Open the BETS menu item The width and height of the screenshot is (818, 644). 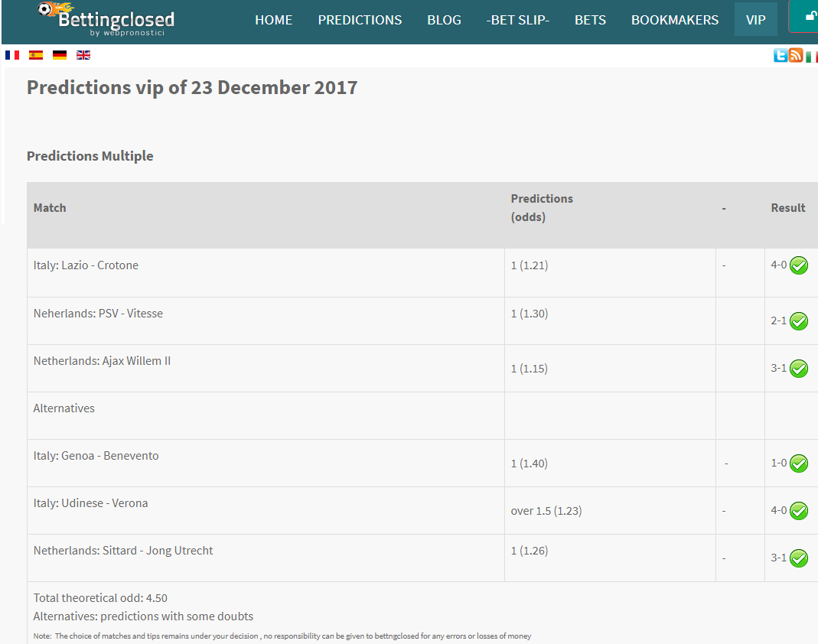[x=590, y=20]
